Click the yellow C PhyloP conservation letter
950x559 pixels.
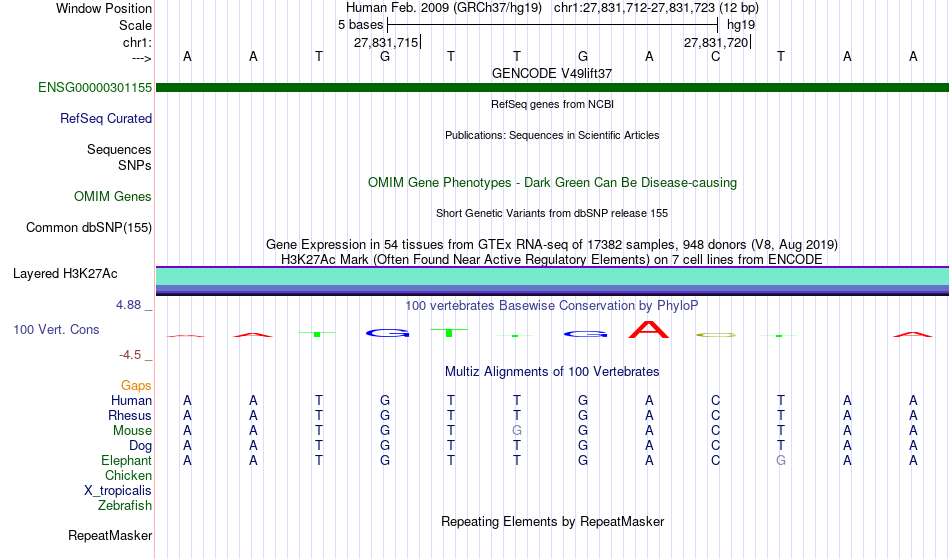pyautogui.click(x=716, y=334)
